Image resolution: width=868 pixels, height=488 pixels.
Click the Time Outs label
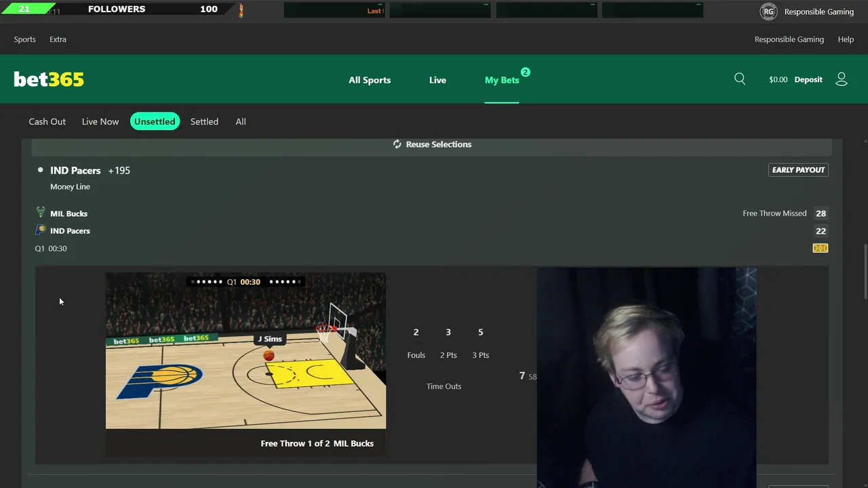click(x=443, y=386)
